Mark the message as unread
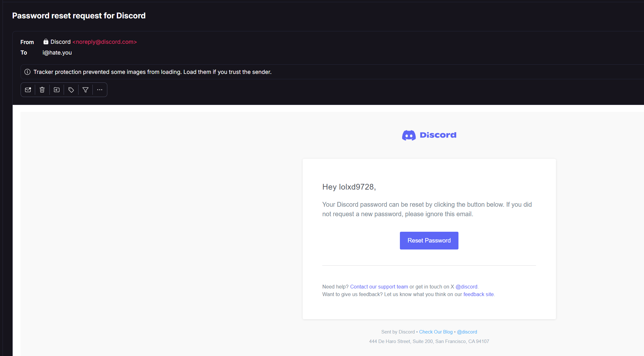This screenshot has width=644, height=356. tap(28, 90)
